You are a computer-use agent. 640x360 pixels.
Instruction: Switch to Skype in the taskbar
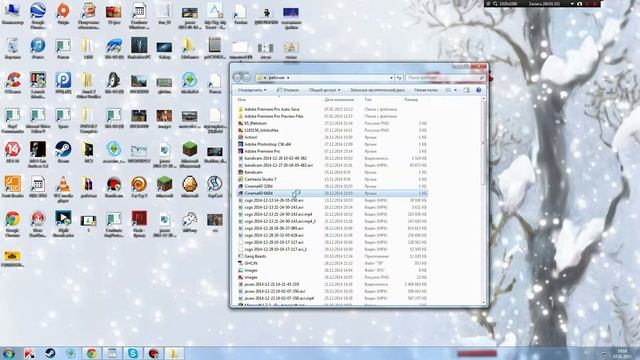click(133, 353)
